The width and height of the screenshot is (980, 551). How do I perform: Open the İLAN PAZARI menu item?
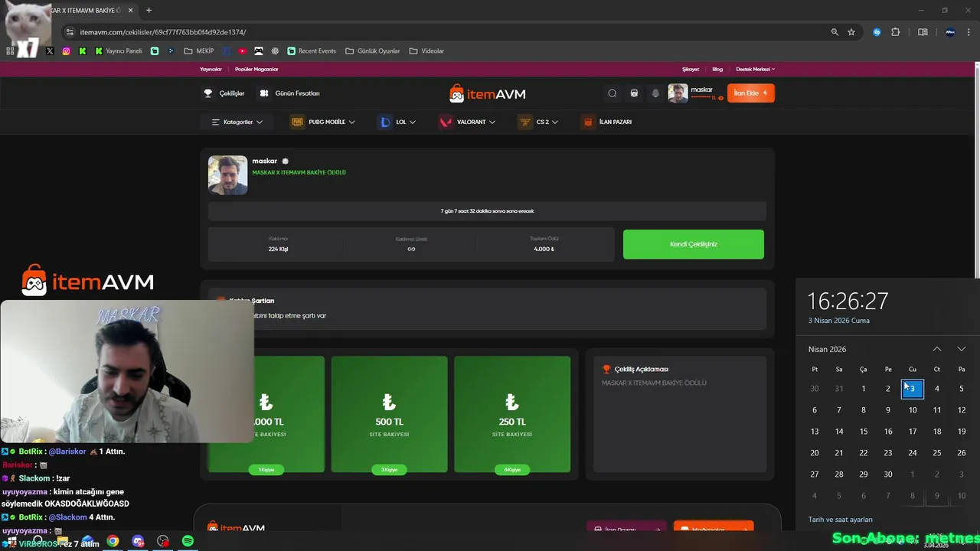(607, 122)
